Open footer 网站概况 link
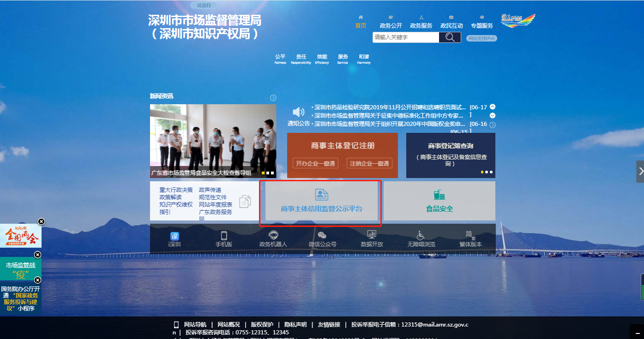Screen dimensions: 644x339 (x=229, y=325)
